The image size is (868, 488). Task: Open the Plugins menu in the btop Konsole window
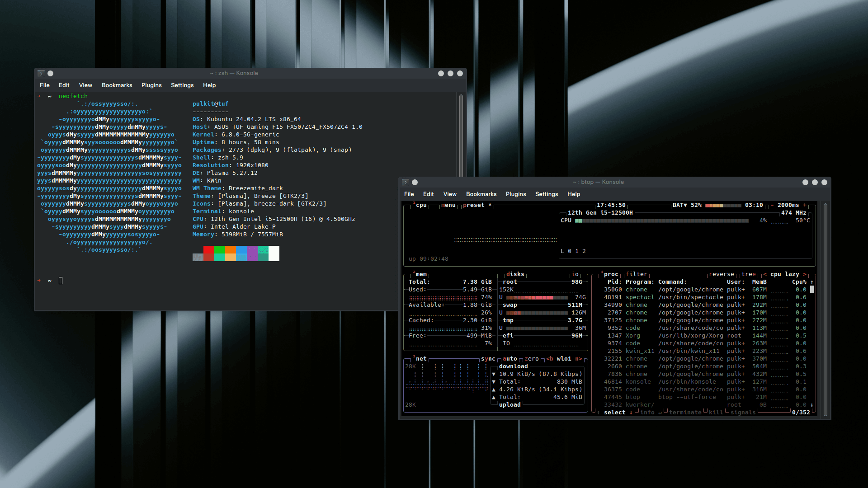tap(516, 194)
